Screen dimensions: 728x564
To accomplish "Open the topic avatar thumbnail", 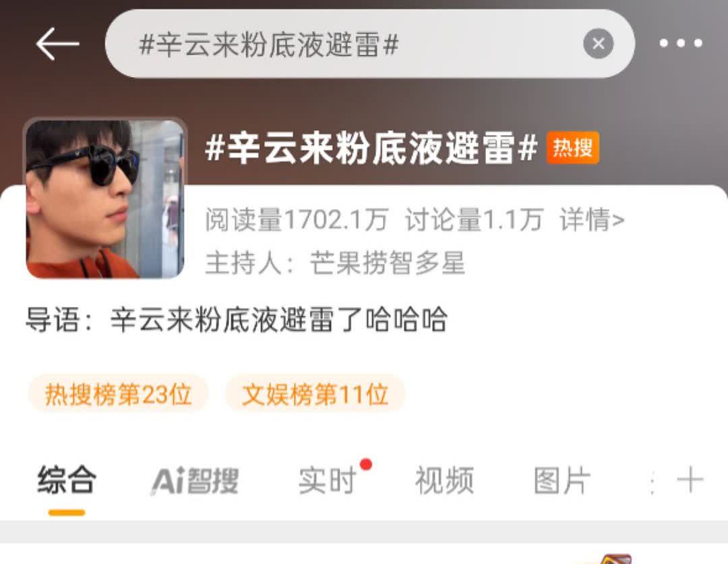I will 105,199.
